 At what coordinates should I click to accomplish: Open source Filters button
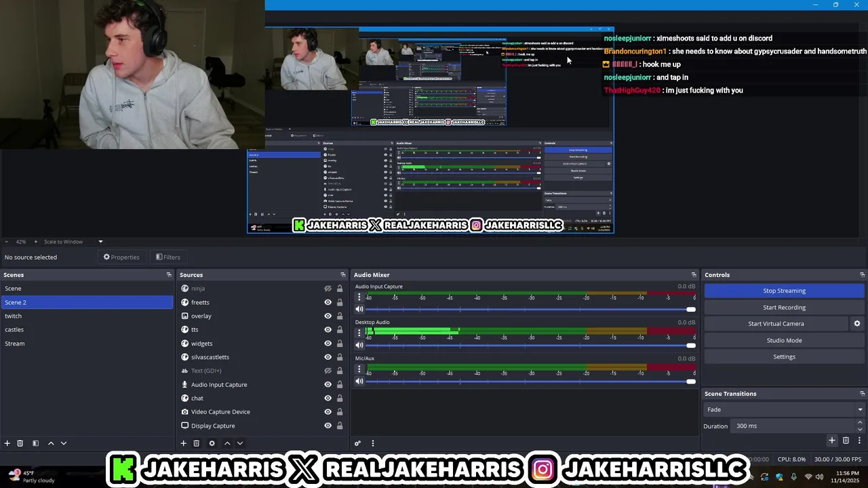click(168, 257)
